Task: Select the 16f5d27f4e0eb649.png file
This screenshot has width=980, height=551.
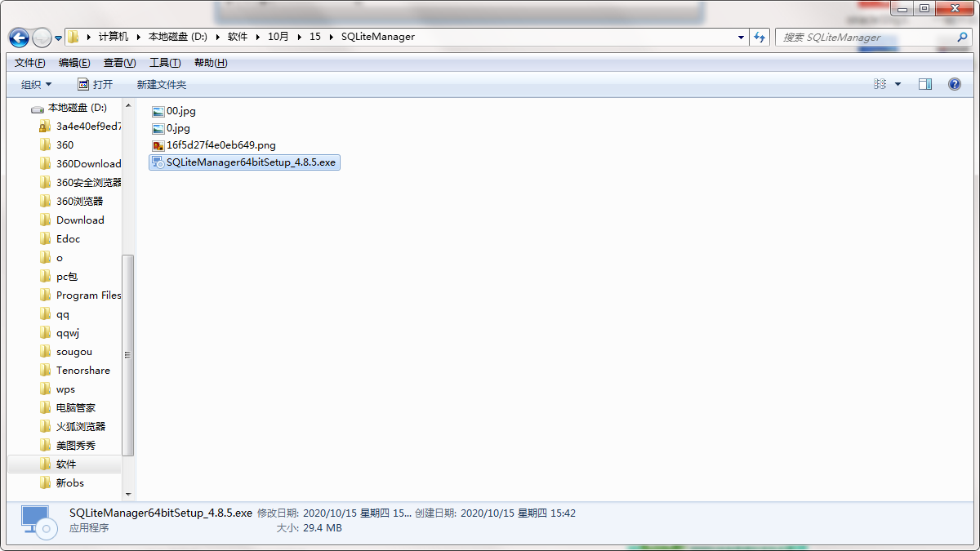Action: point(214,145)
